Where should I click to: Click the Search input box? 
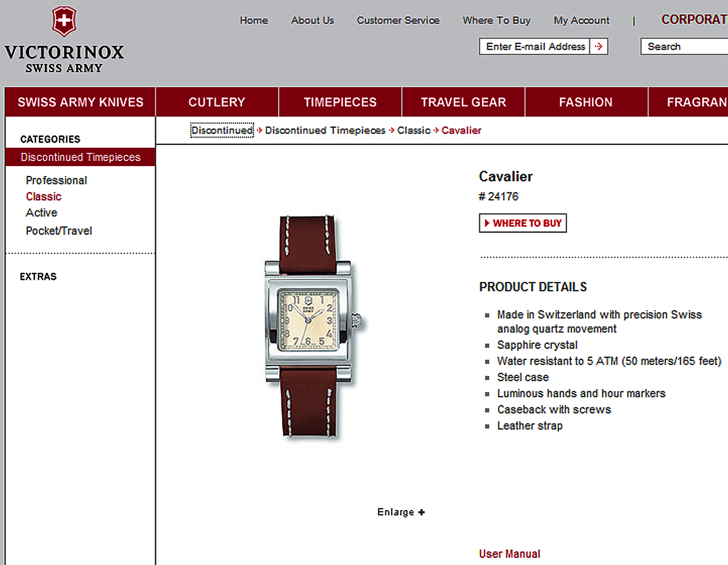coord(684,46)
